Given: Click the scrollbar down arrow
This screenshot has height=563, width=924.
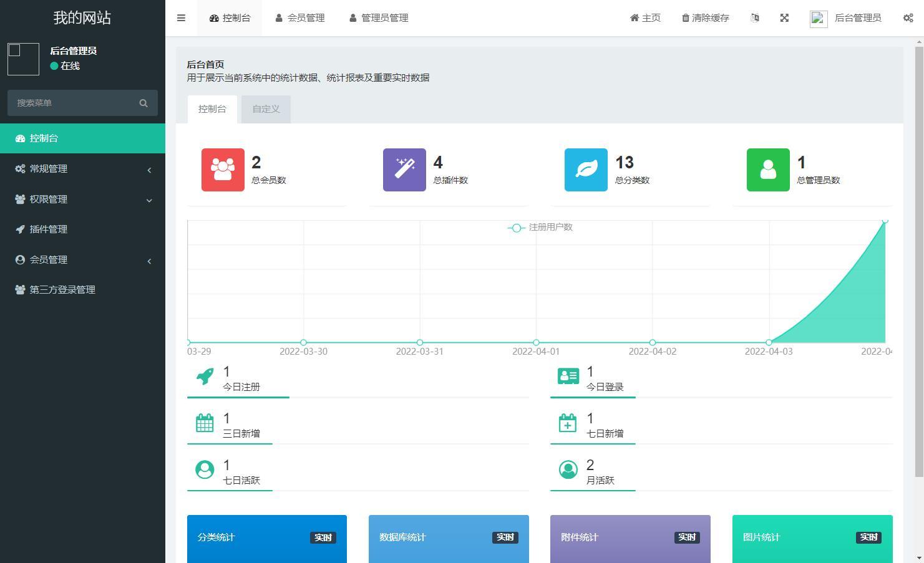Looking at the screenshot, I should point(918,558).
